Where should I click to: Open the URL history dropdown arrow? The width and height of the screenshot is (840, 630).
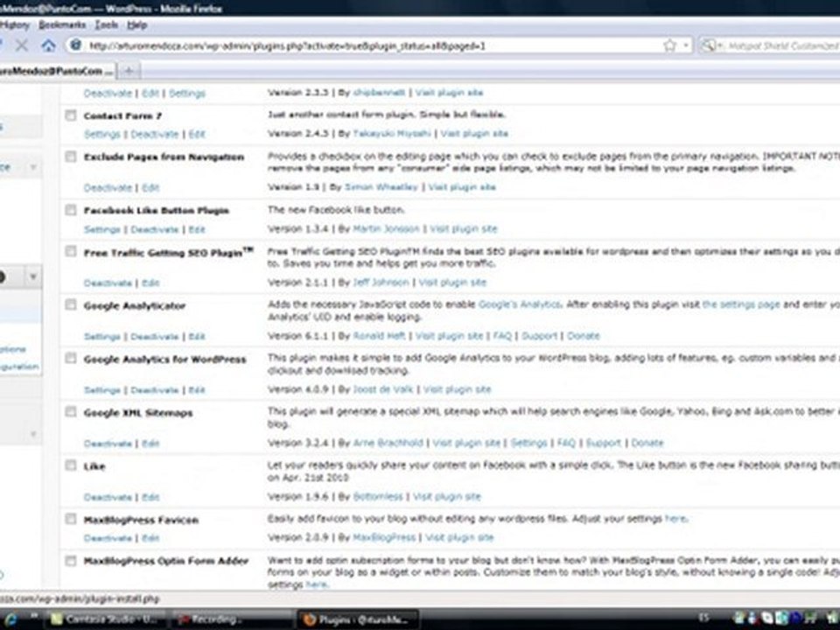(x=686, y=46)
